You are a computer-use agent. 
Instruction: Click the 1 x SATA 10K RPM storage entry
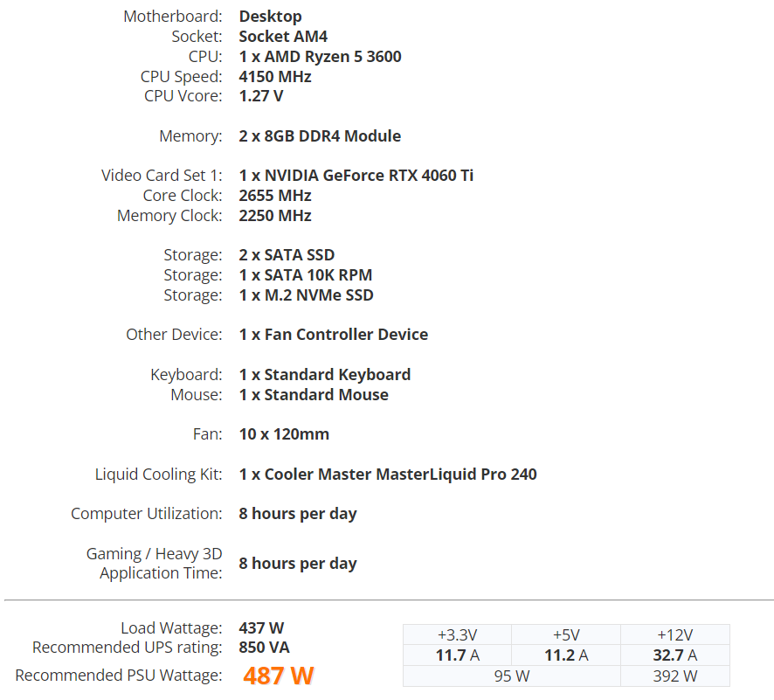click(x=306, y=274)
